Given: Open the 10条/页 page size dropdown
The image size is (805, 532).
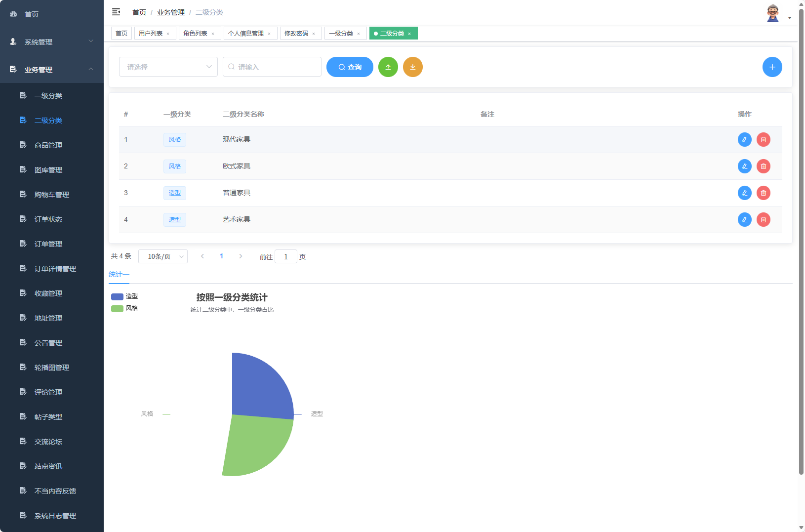Looking at the screenshot, I should (163, 256).
